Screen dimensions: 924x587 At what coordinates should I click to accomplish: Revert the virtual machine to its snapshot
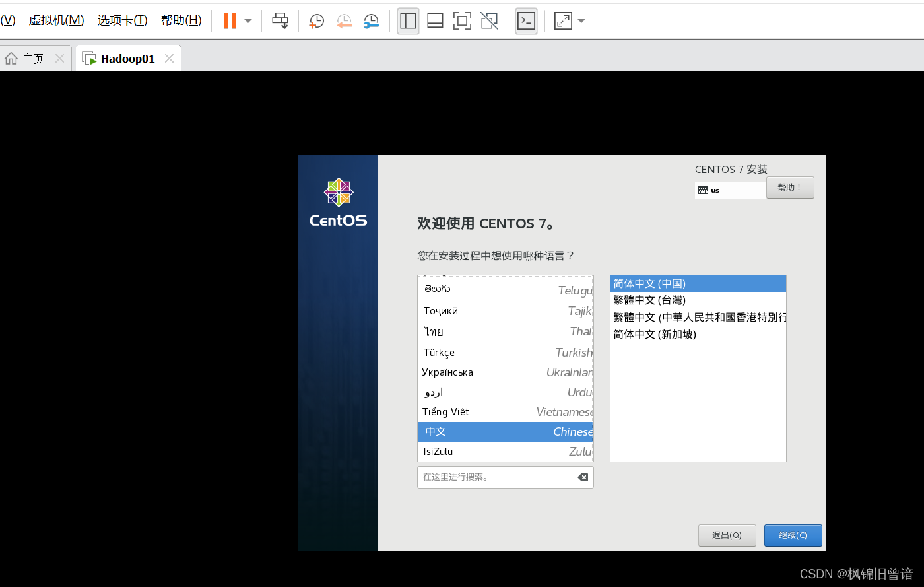pyautogui.click(x=344, y=20)
